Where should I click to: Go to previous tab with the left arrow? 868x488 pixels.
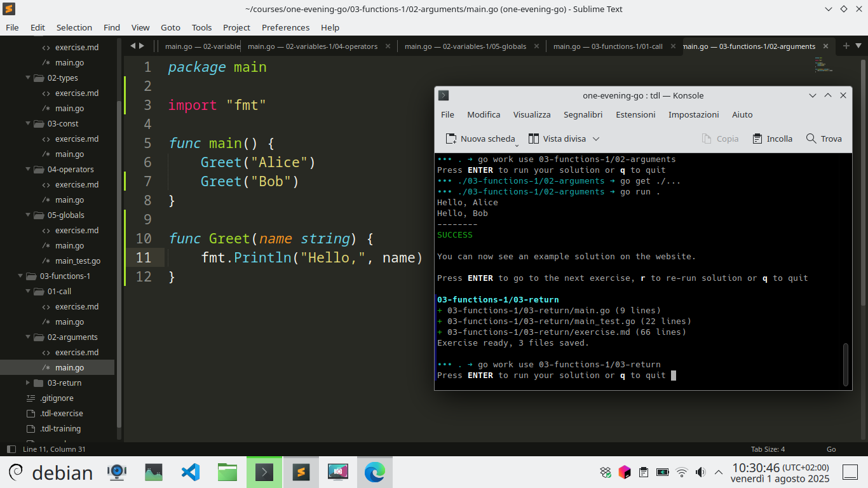pyautogui.click(x=133, y=46)
